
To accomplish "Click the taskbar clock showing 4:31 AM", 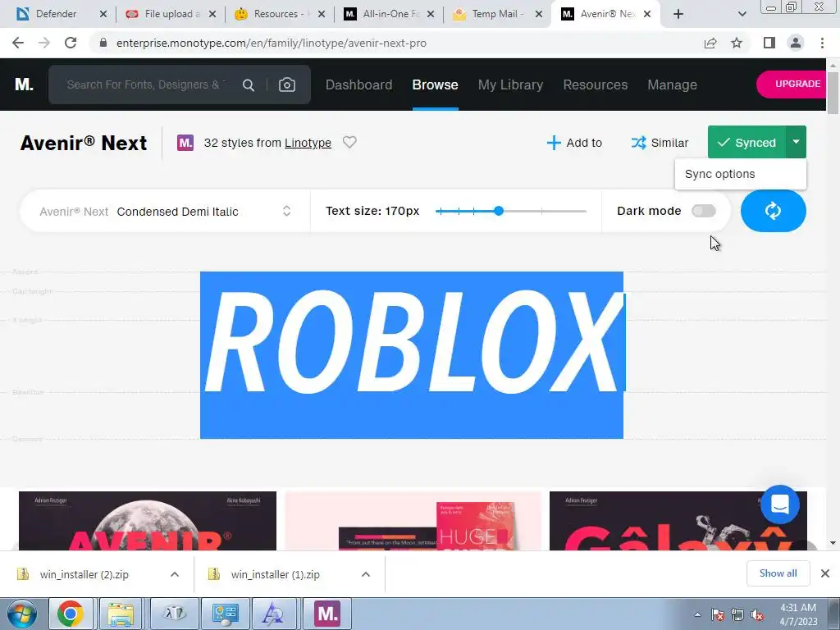I will [x=798, y=614].
